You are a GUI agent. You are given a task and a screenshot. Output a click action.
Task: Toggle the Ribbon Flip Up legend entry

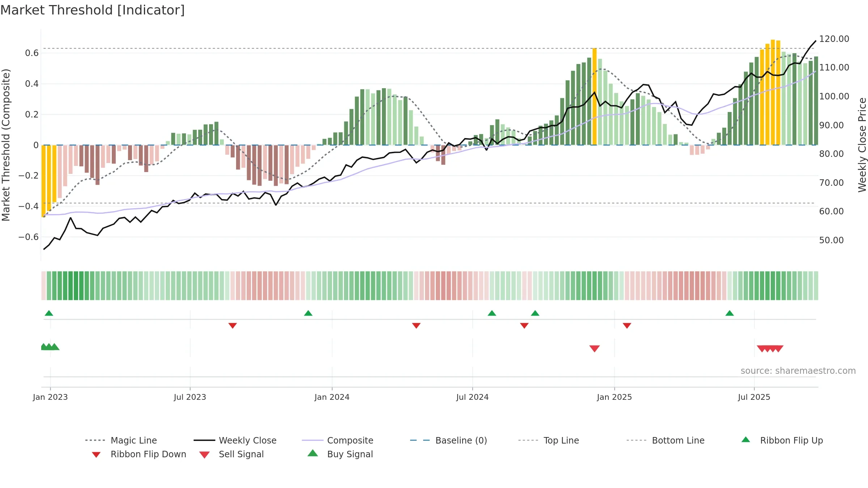click(782, 440)
